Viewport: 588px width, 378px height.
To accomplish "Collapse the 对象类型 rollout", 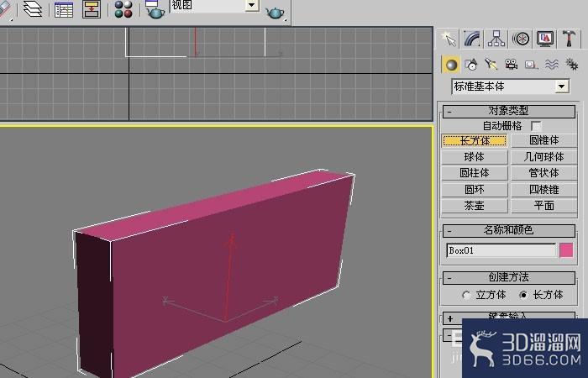I will click(508, 111).
